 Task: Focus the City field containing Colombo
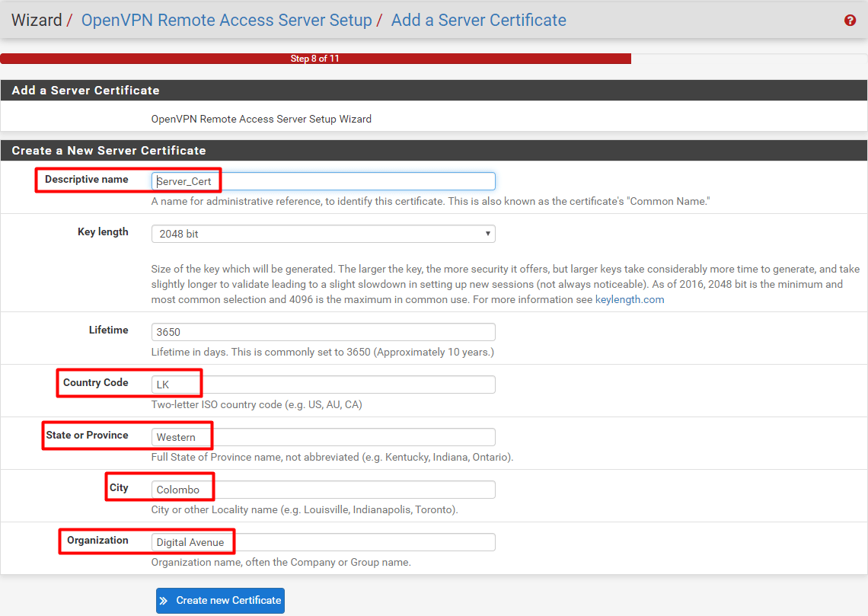coord(323,490)
